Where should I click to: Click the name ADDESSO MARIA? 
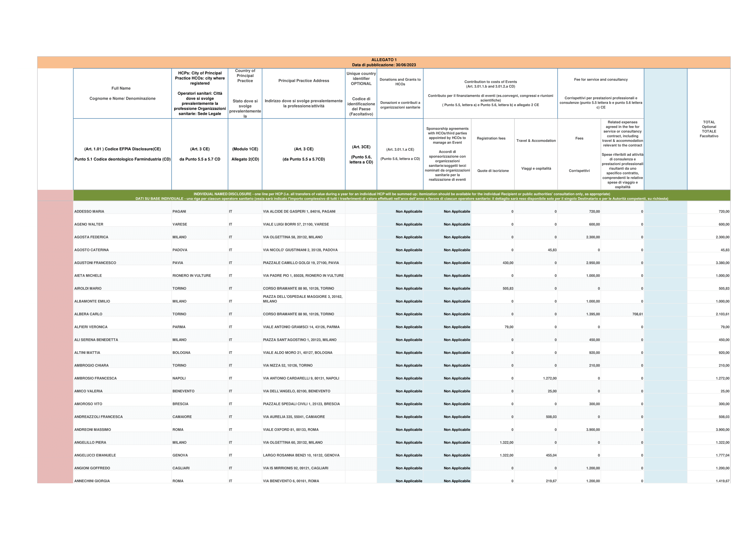[89, 212]
